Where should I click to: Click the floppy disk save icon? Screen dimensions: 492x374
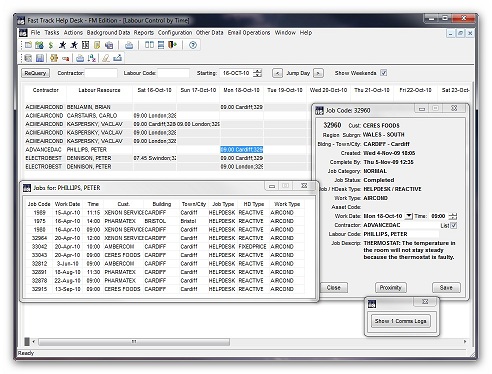[x=40, y=58]
